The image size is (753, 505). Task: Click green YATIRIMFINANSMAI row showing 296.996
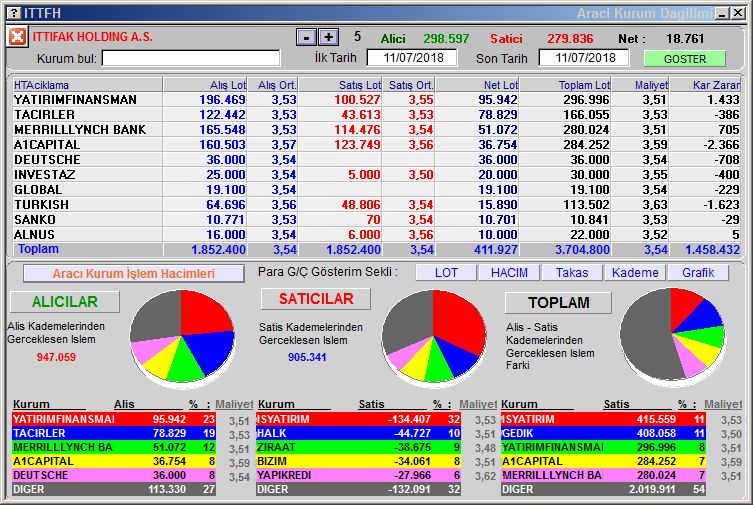click(x=604, y=447)
